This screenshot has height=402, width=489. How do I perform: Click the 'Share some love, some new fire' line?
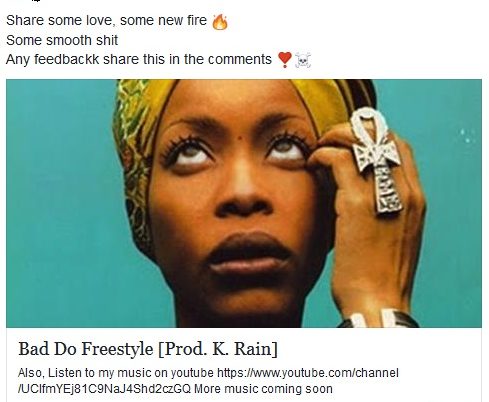coord(106,21)
